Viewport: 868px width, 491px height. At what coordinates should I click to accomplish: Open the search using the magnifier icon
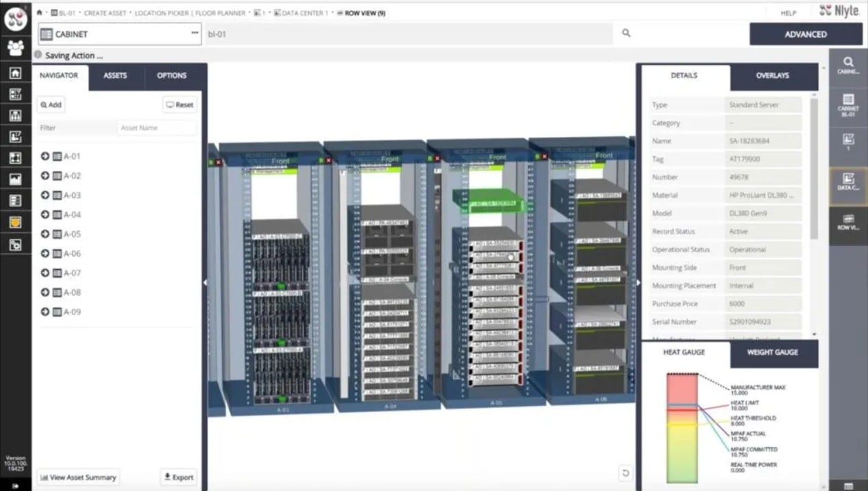(x=625, y=33)
